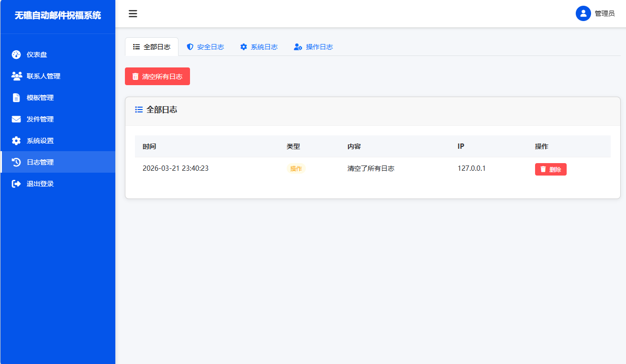Select the 仪表盘 dashboard icon in sidebar

tap(15, 55)
